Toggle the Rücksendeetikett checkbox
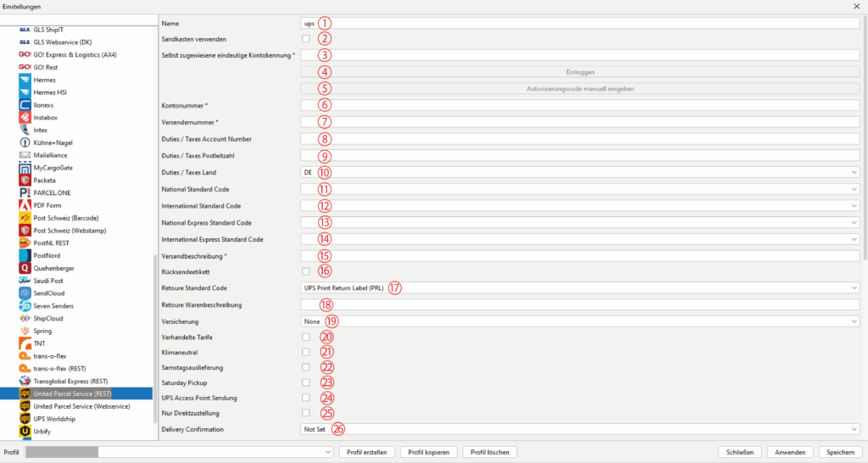The height and width of the screenshot is (463, 868). click(305, 271)
